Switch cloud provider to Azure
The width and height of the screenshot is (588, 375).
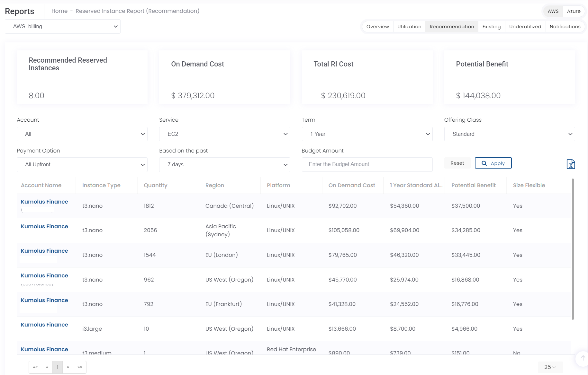(x=574, y=11)
